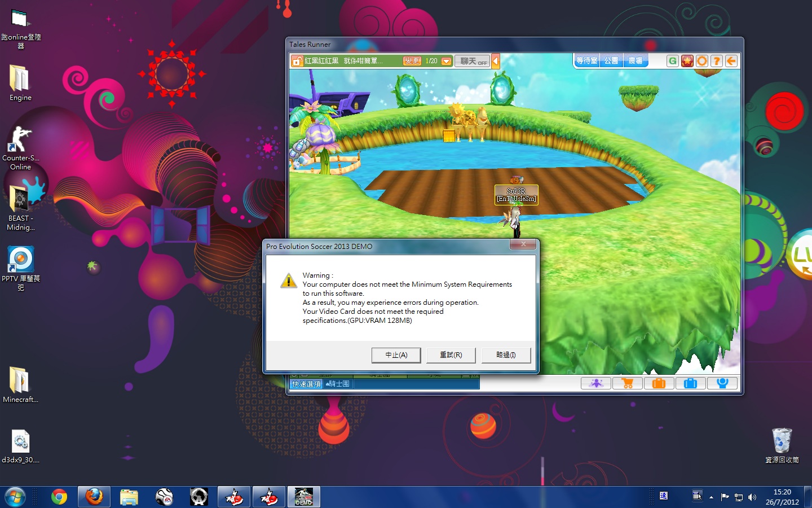Open the orange dropdown next to 1/20
The height and width of the screenshot is (508, 812).
click(447, 61)
